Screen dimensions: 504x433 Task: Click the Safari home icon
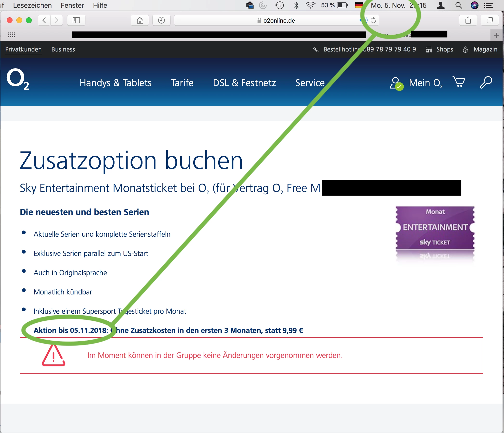pos(140,20)
